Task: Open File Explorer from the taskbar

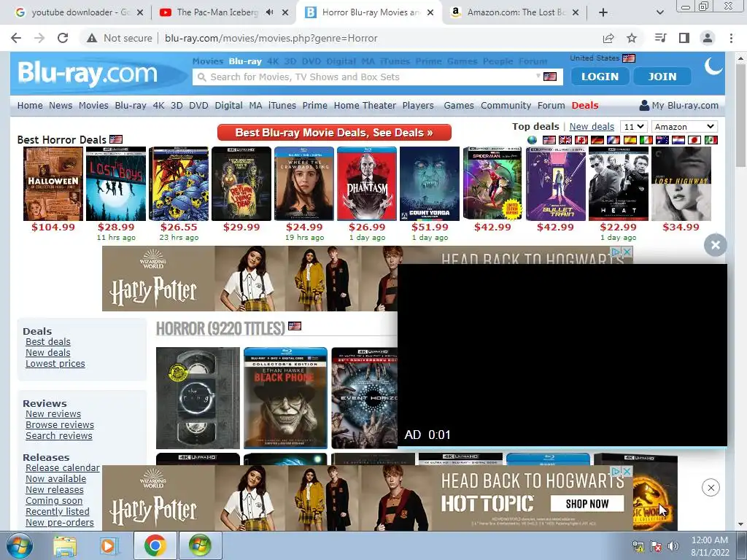Action: tap(65, 545)
